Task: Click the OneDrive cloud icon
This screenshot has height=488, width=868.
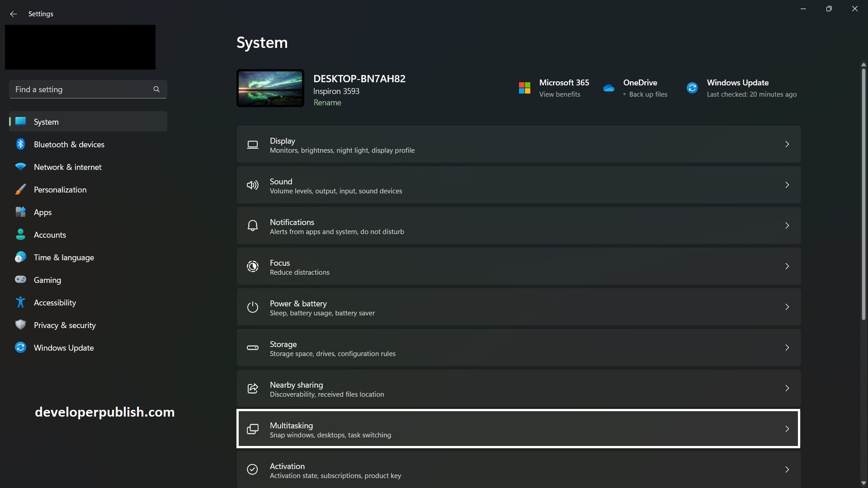Action: click(x=609, y=88)
